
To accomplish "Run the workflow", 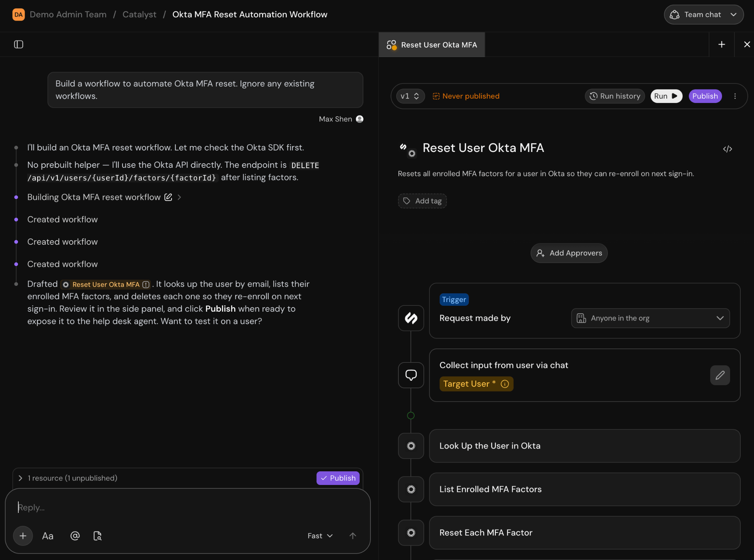I will click(x=666, y=96).
